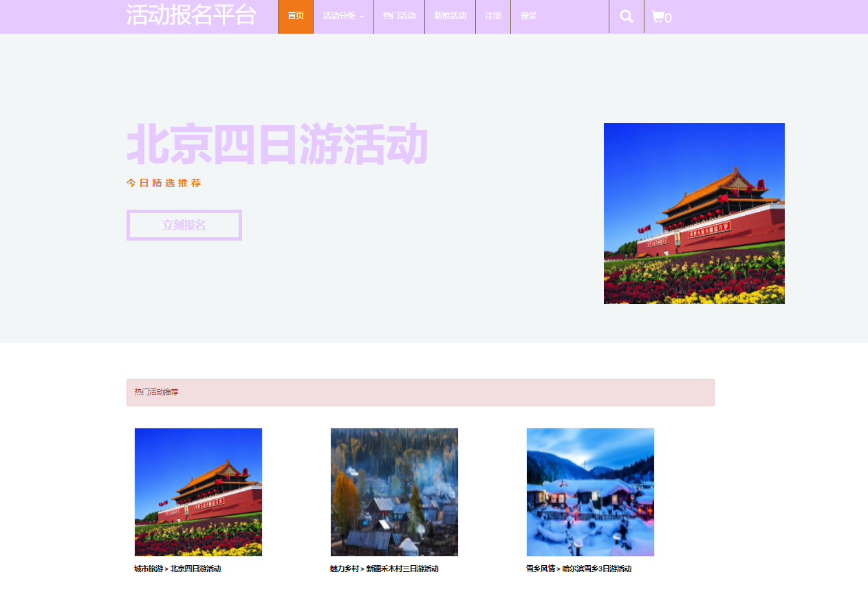The image size is (868, 594).
Task: Open the search icon in navbar
Action: coord(626,15)
